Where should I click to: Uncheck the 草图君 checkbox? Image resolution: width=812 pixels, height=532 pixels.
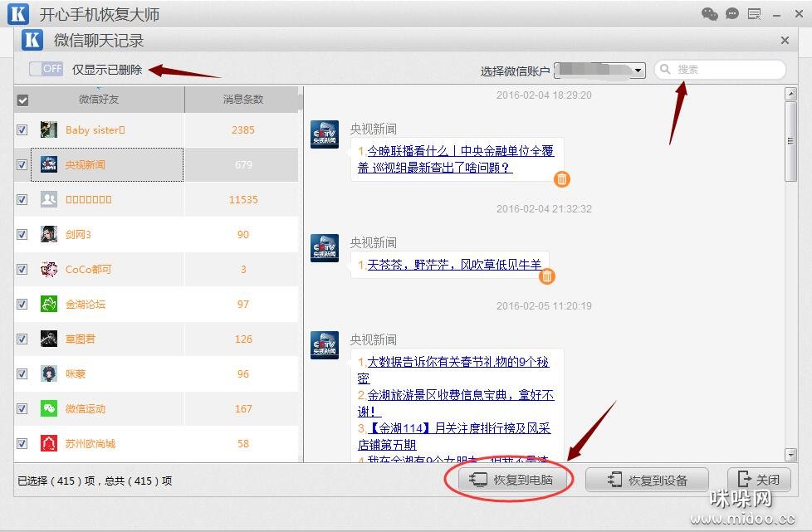point(22,339)
